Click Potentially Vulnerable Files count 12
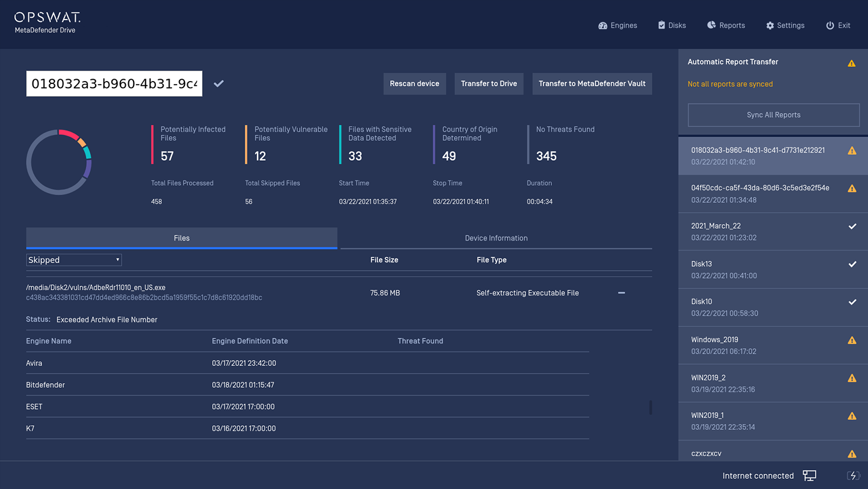The image size is (868, 489). [x=261, y=156]
